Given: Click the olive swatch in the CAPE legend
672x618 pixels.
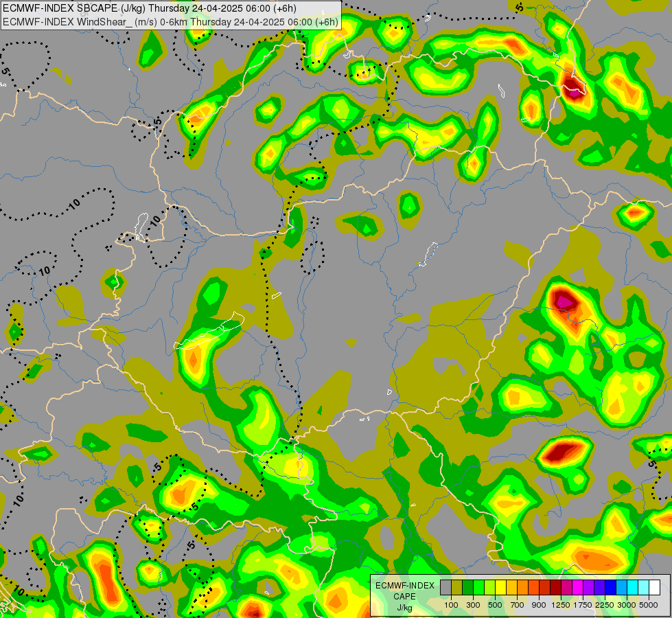Looking at the screenshot, I should click(x=457, y=587).
